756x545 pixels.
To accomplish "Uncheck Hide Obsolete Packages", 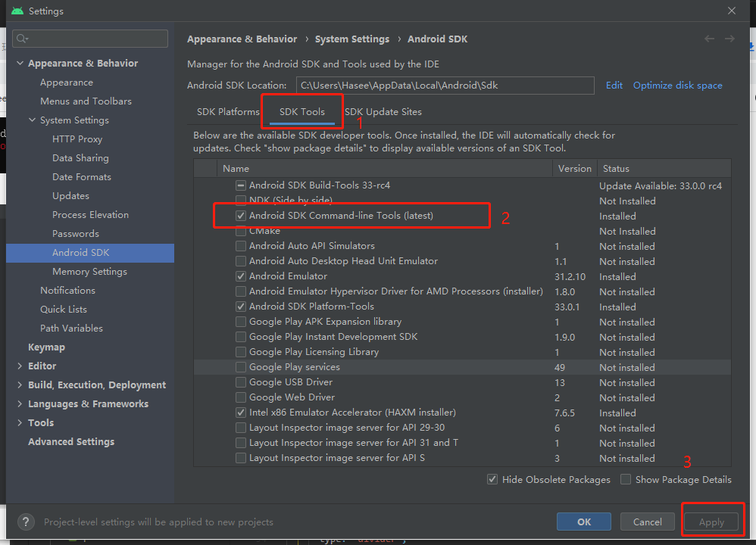I will click(492, 479).
